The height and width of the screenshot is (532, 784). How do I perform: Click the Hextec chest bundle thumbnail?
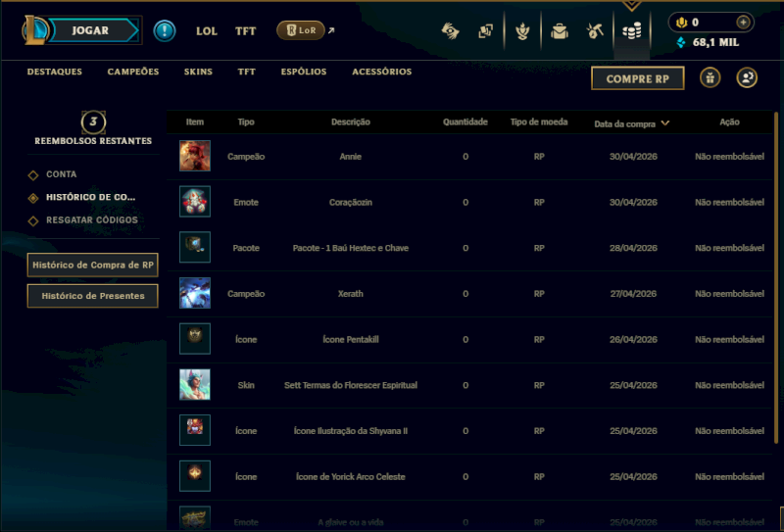coord(195,247)
